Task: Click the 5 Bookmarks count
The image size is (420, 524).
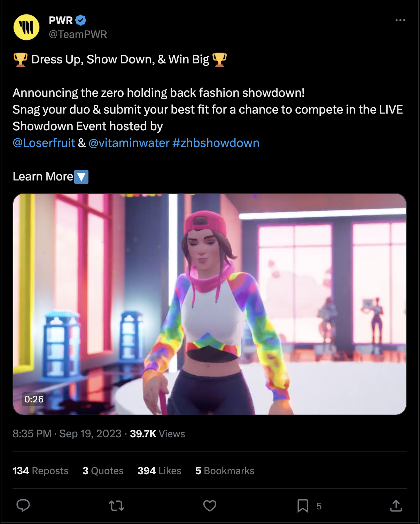Action: [225, 471]
